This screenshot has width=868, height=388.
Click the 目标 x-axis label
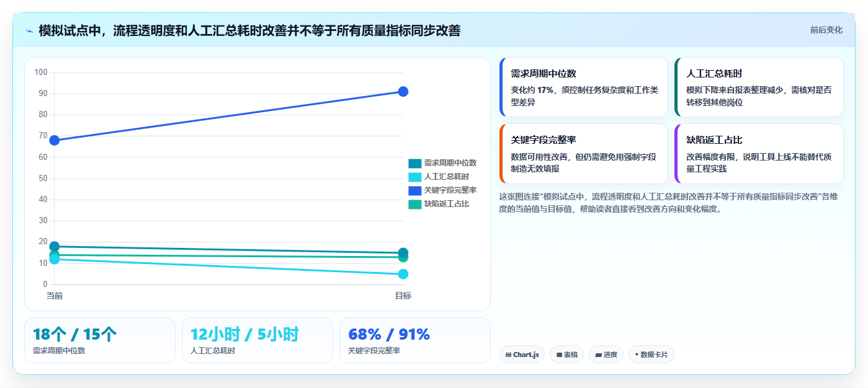(x=403, y=296)
